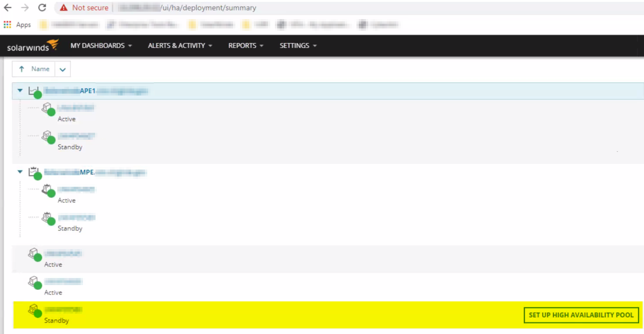Collapse the APE1 pool tree
Image resolution: width=644 pixels, height=334 pixels.
pyautogui.click(x=20, y=90)
